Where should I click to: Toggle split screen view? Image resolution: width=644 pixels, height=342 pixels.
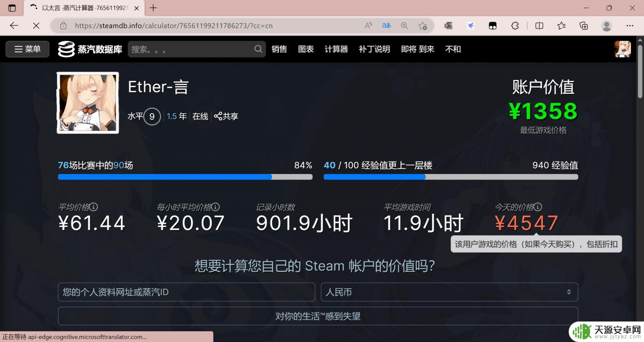click(539, 26)
